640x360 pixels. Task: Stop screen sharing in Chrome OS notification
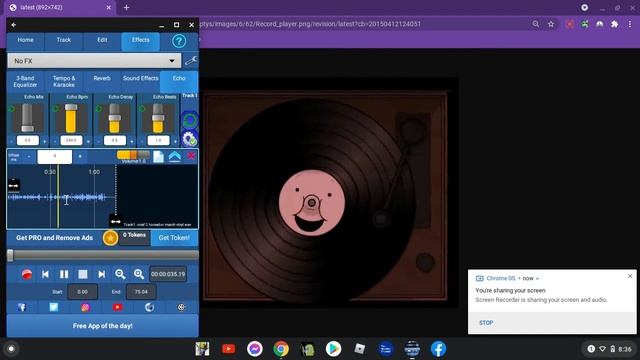tap(486, 322)
